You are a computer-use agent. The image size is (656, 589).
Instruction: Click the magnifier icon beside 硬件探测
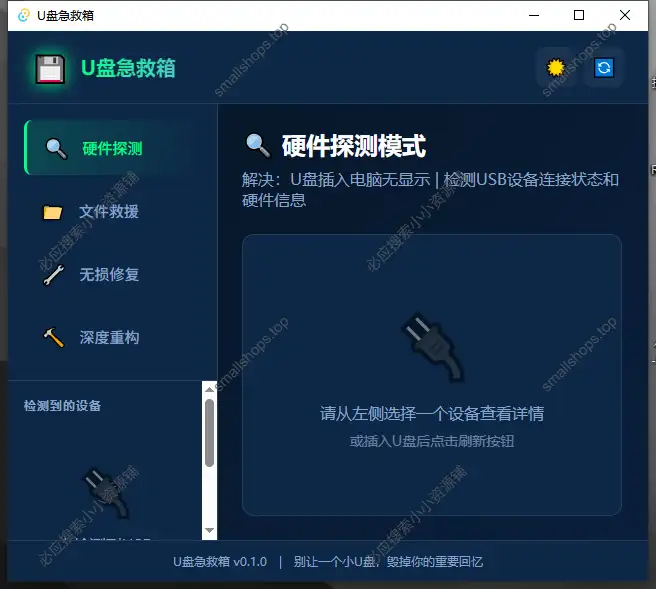[56, 149]
